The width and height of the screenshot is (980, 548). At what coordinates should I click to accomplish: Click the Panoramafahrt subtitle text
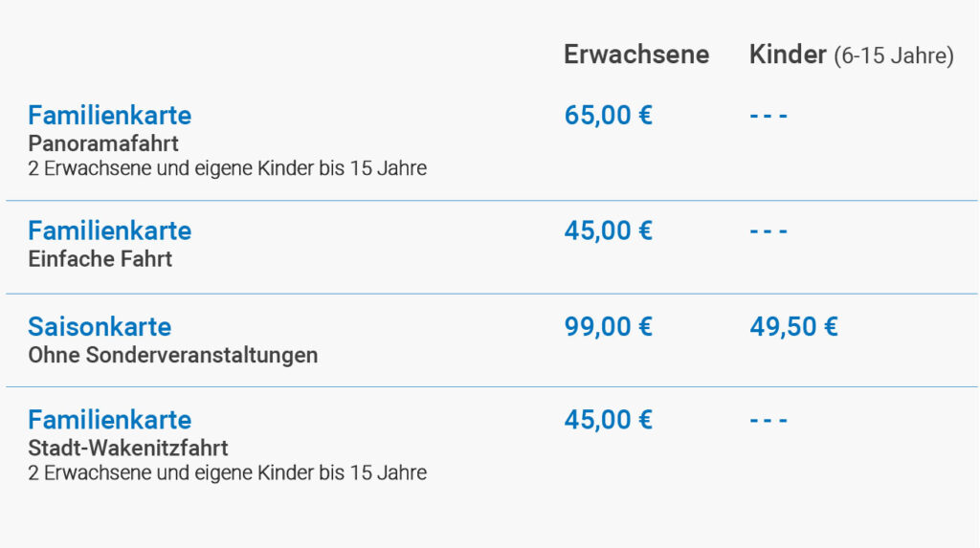(x=103, y=143)
